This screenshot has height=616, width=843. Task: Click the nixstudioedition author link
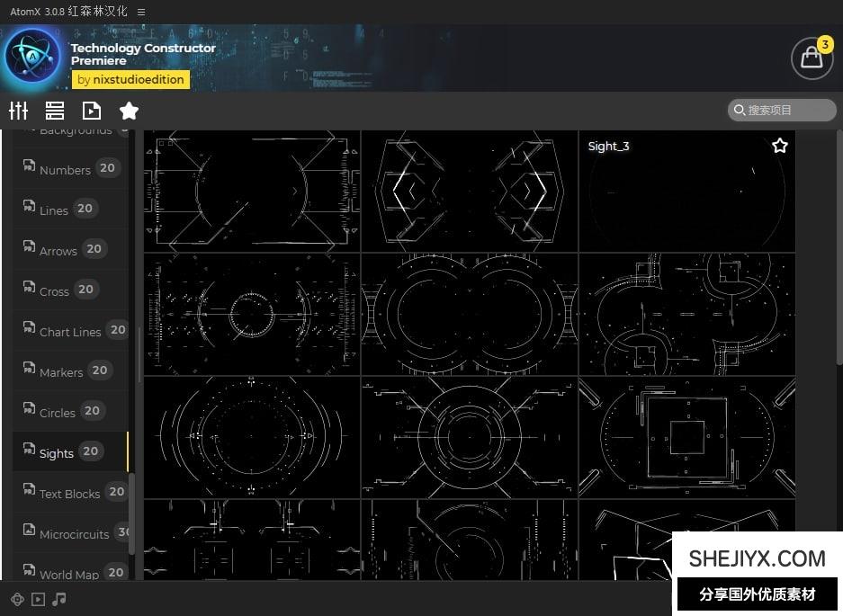point(130,79)
